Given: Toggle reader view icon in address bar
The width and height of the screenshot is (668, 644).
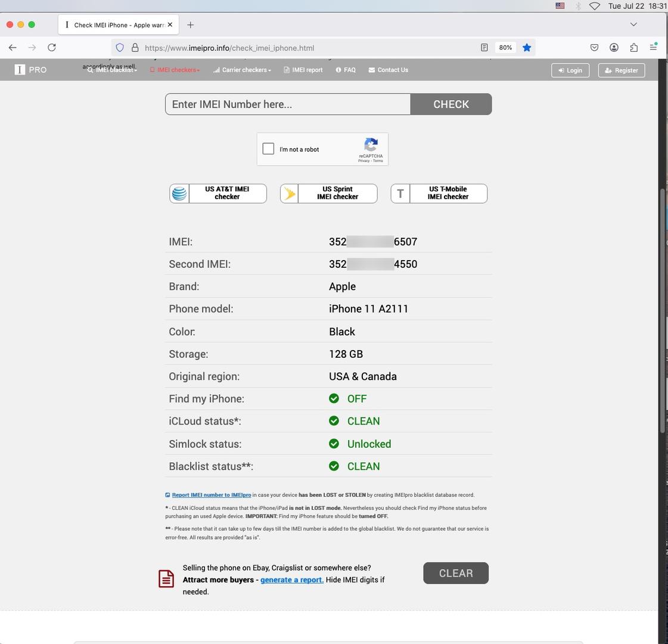Looking at the screenshot, I should pos(484,48).
